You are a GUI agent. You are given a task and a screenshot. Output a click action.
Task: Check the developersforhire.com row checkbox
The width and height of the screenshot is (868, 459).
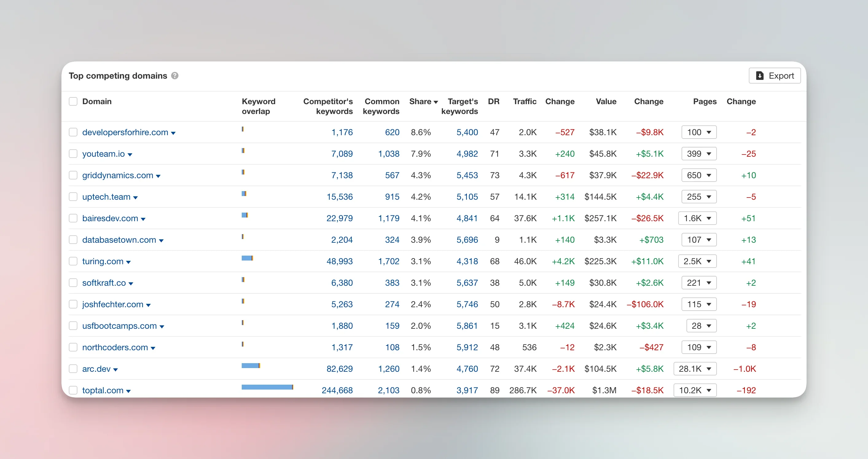73,132
